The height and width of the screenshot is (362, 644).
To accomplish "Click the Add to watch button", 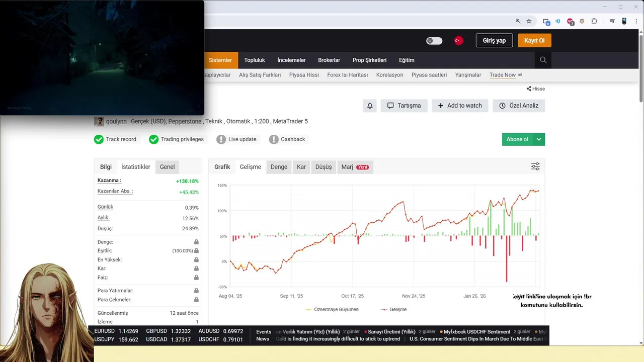I will click(460, 106).
